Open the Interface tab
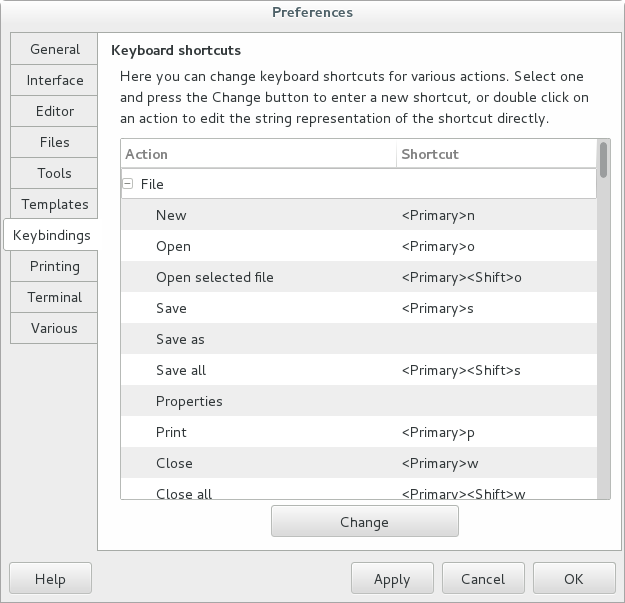The image size is (625, 603). (54, 80)
